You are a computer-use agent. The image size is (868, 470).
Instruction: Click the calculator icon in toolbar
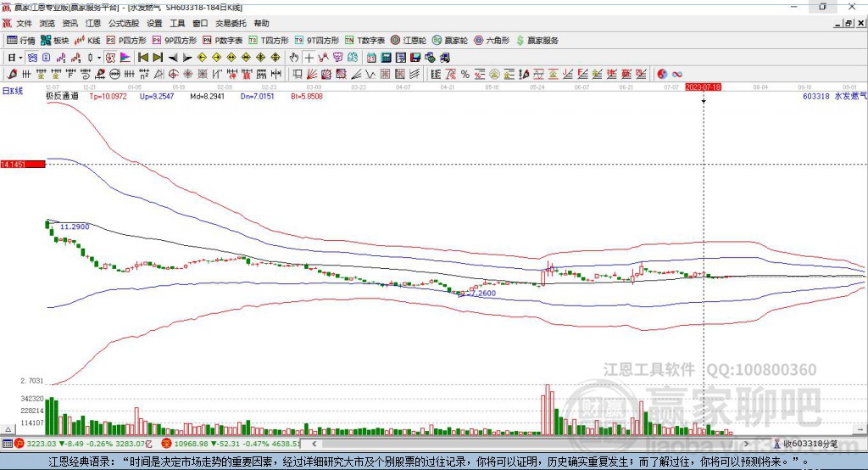(x=386, y=58)
